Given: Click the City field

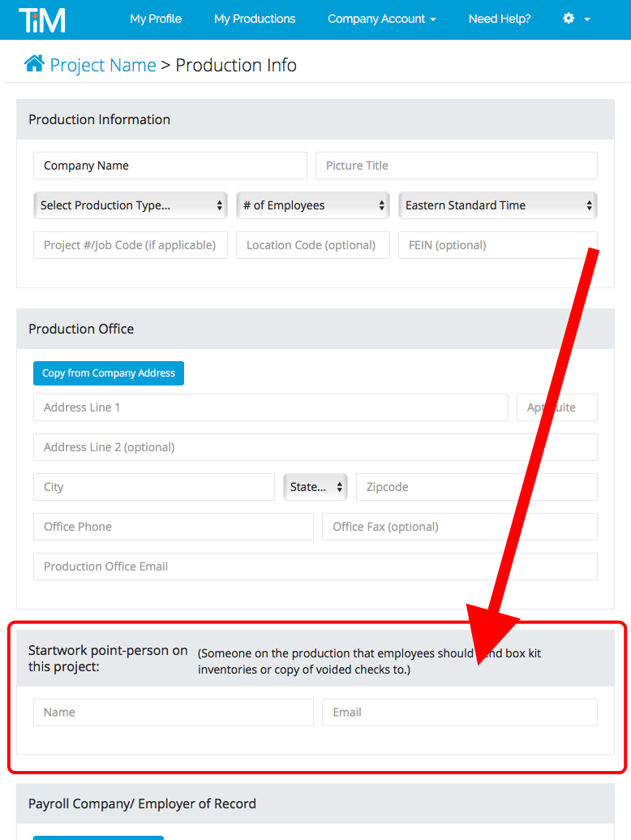Looking at the screenshot, I should point(154,486).
